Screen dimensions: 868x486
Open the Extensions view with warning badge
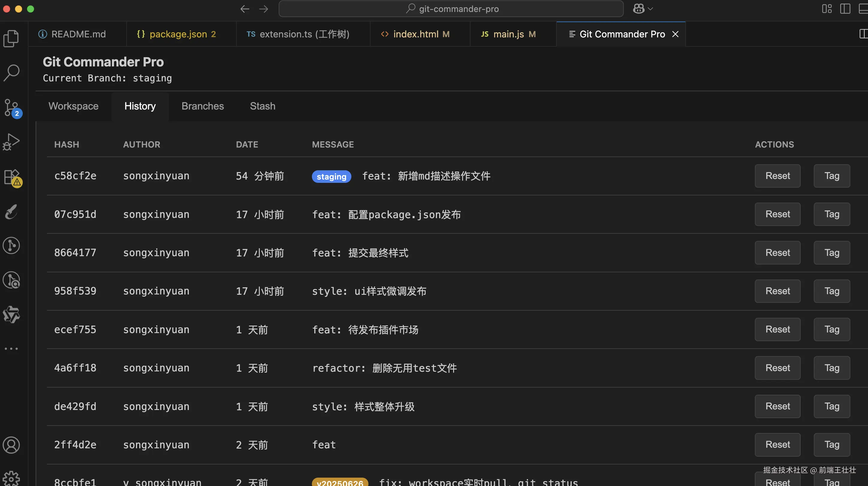[12, 177]
